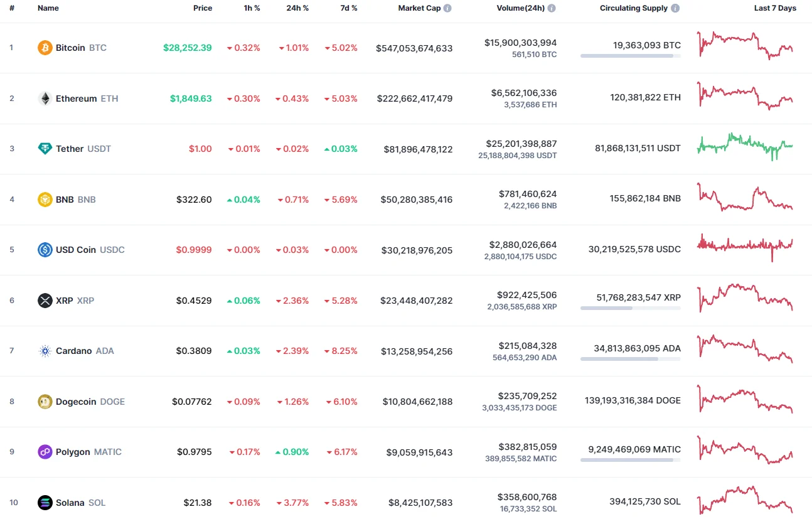
Task: Sort the table by Price column
Action: 203,8
